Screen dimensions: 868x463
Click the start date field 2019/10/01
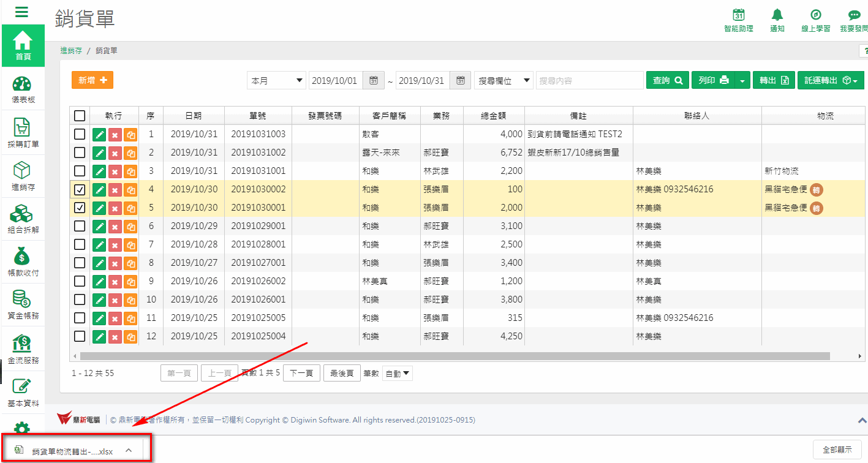point(336,80)
